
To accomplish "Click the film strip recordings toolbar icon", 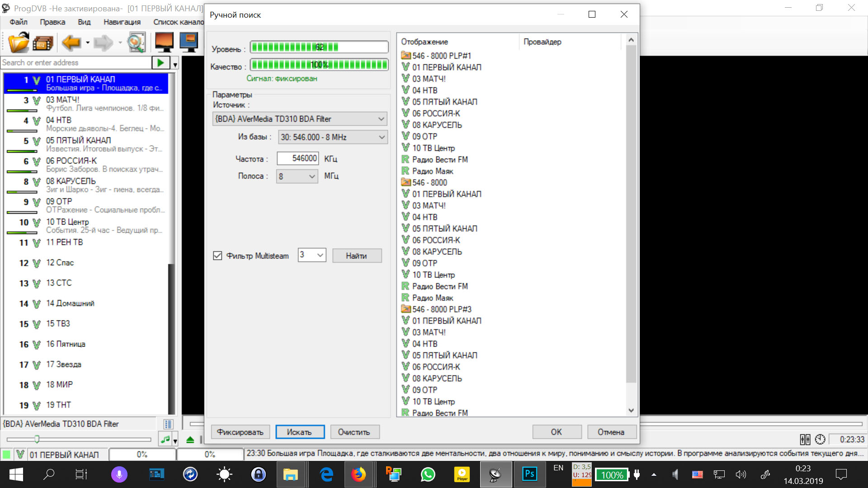I will 43,43.
